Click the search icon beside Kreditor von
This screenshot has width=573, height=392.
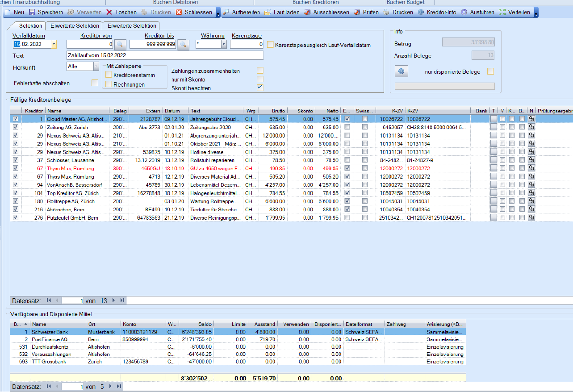click(x=120, y=44)
